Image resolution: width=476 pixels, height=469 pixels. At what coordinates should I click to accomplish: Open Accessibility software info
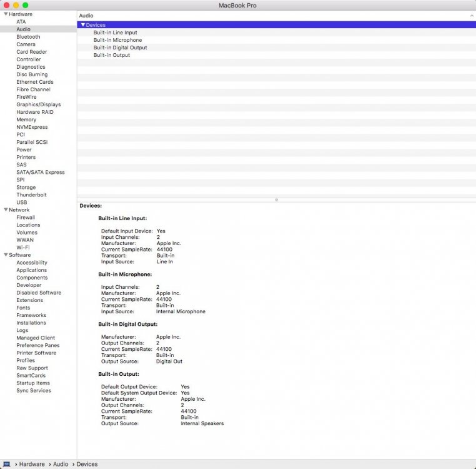(32, 263)
